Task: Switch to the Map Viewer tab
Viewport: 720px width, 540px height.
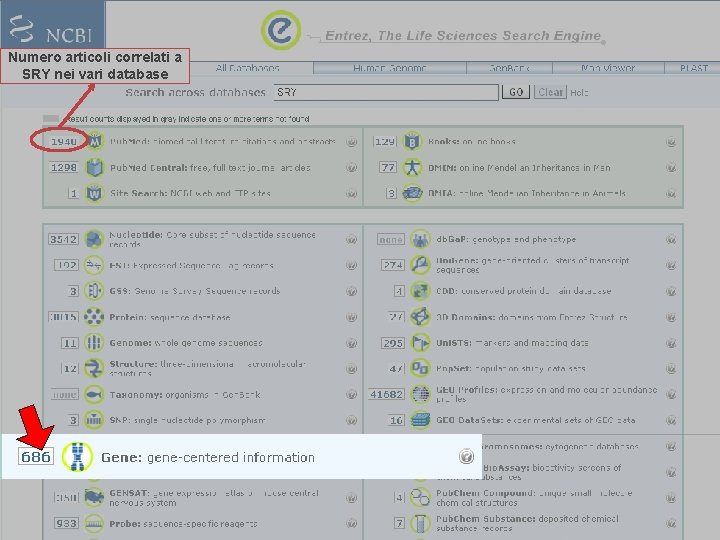Action: (608, 68)
